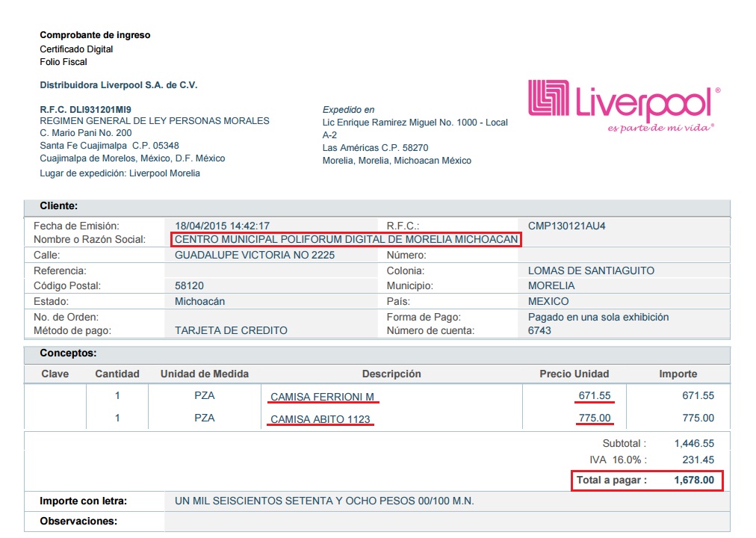756x538 pixels.
Task: Click importe 775.00 in Abito row
Action: click(698, 418)
